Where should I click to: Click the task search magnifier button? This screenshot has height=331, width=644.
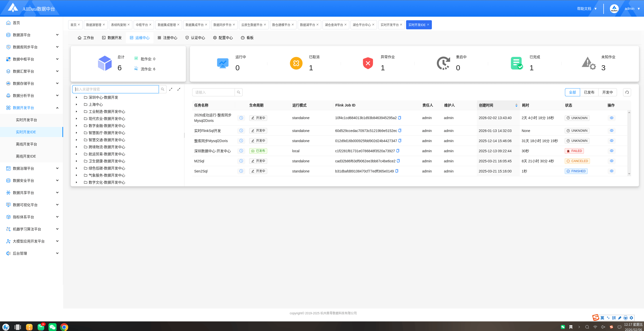pyautogui.click(x=238, y=92)
